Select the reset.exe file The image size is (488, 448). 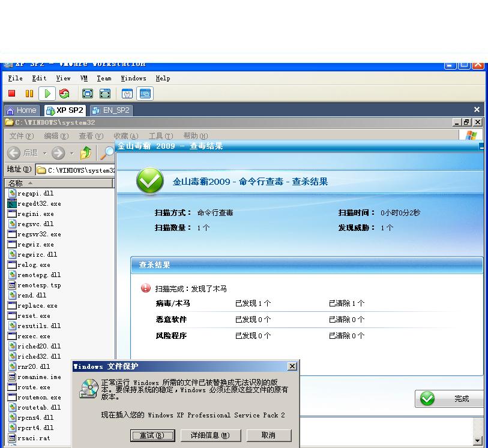click(x=29, y=316)
